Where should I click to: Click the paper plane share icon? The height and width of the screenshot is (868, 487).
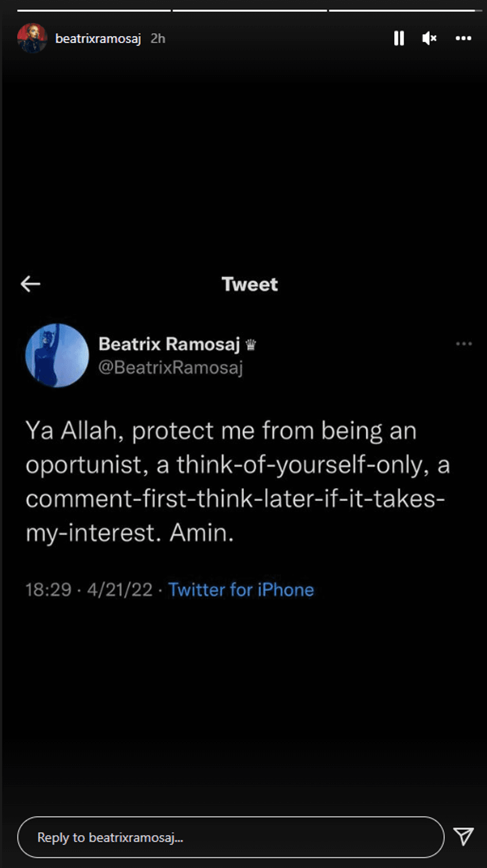click(463, 836)
